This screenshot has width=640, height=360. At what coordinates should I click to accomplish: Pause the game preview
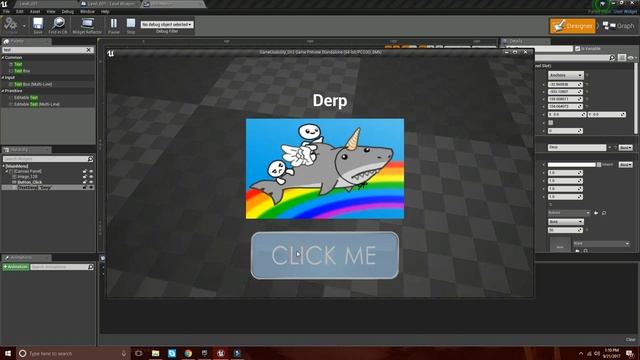114,25
